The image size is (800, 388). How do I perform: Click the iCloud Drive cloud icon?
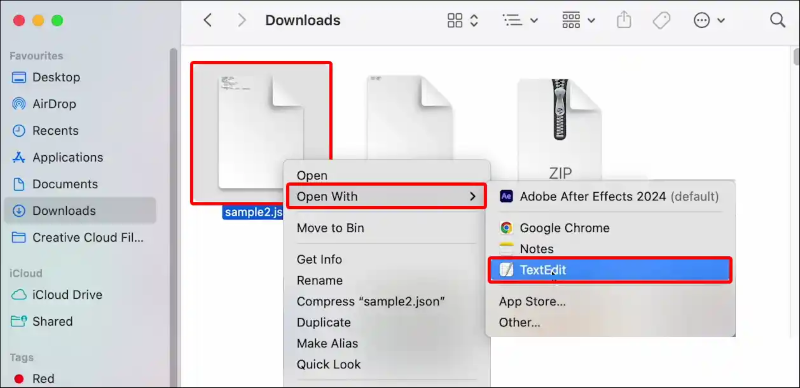click(x=19, y=295)
